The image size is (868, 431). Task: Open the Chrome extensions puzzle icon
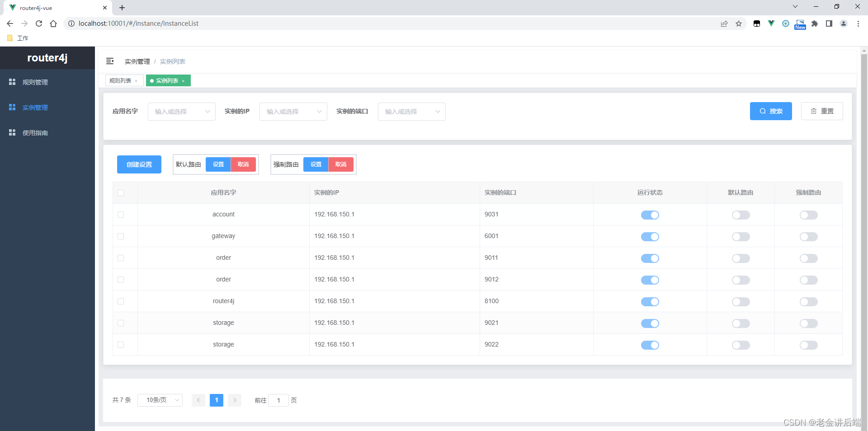[x=815, y=23]
